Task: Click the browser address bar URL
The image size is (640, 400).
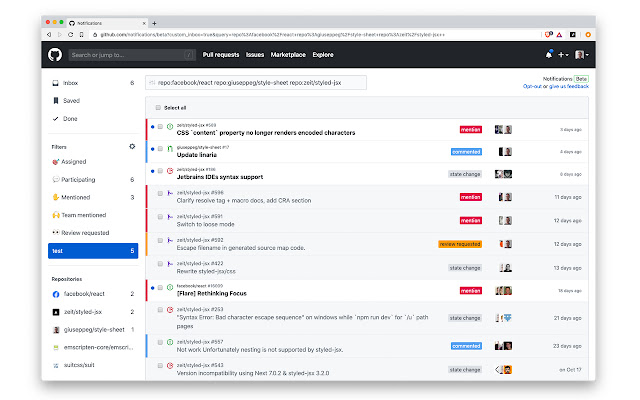Action: pyautogui.click(x=272, y=35)
